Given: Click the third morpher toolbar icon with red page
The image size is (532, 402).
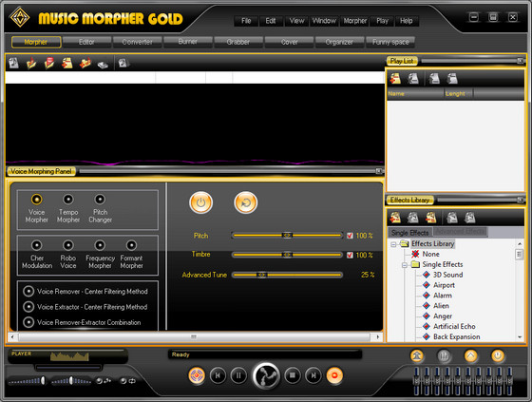Looking at the screenshot, I should coord(49,63).
